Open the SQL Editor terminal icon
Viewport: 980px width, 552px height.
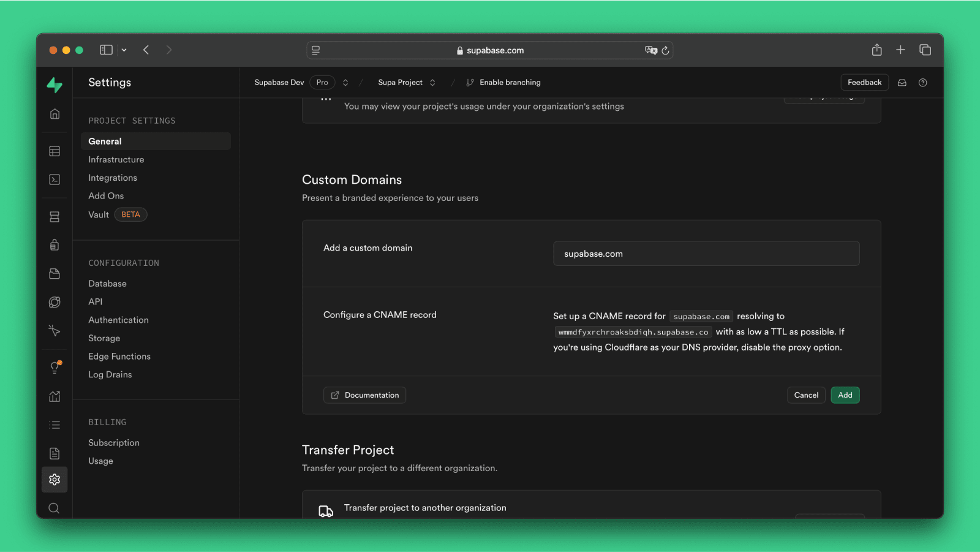click(x=55, y=180)
